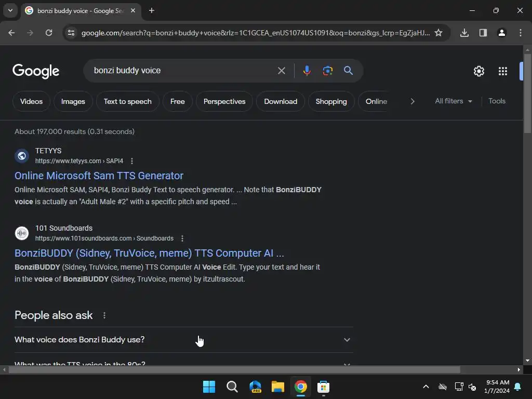
Task: Open more options for TETYYS result
Action: click(x=131, y=161)
